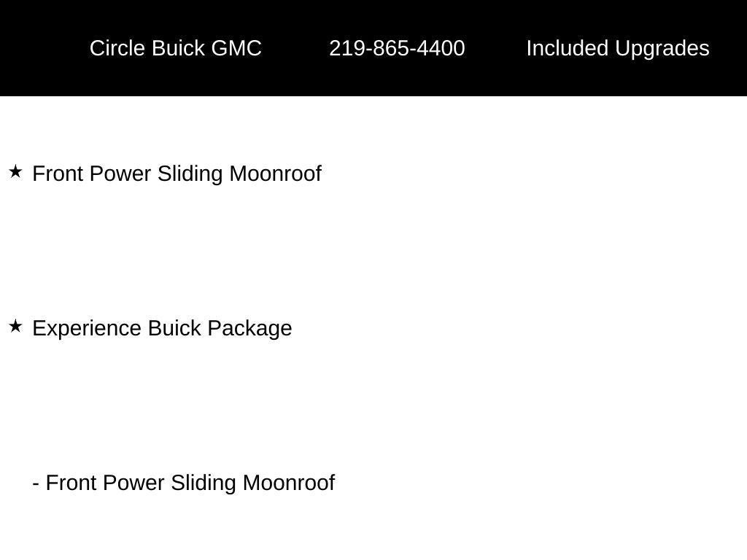
Task: Click the 219-865-4400 phone number
Action: [397, 48]
